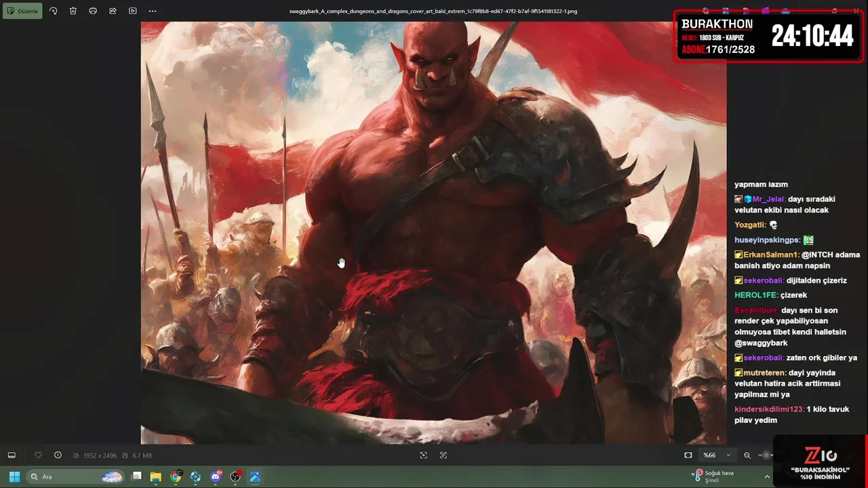The height and width of the screenshot is (488, 868).
Task: Click the "zaten ork gibiler ya" chat message
Action: 822,358
